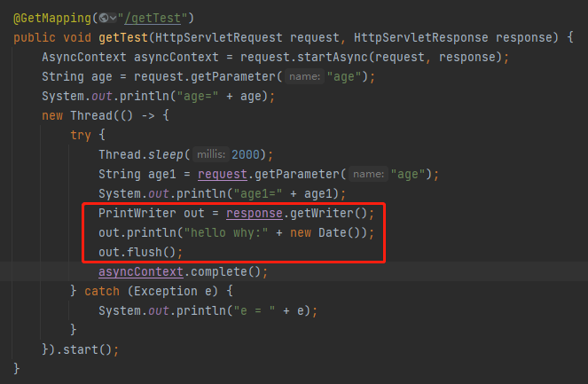Open the dropdown arrow beside the globe icon
Screen dimensions: 588x384
113,18
